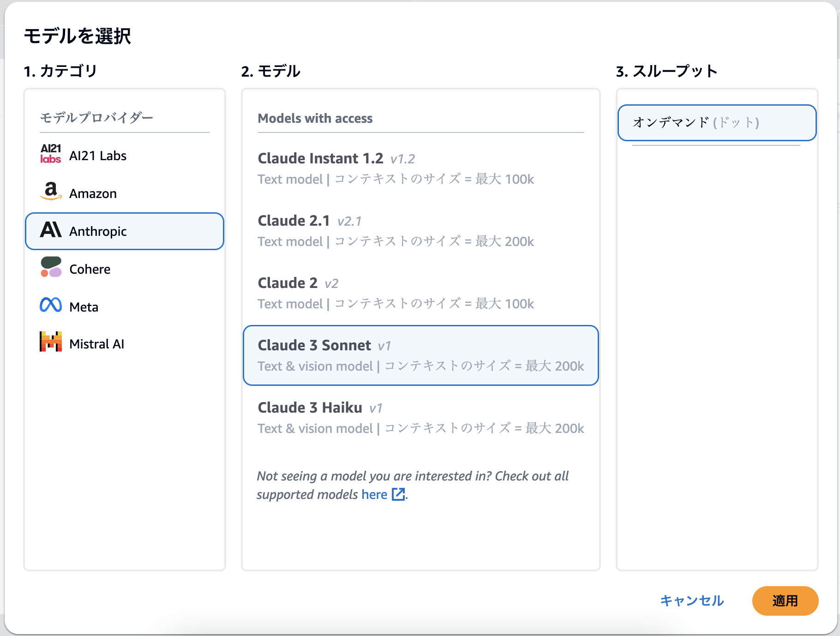The width and height of the screenshot is (840, 636).
Task: Click the キャンセル button
Action: [692, 600]
